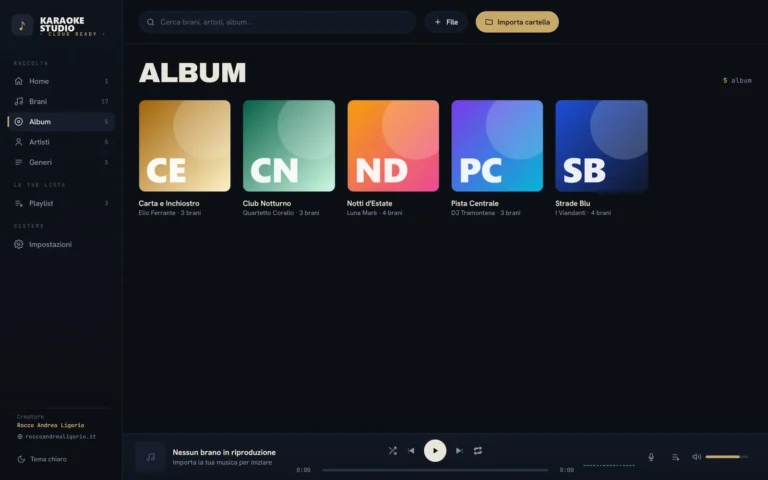Click Quartetto Corallo · 3 brani subtitle

click(x=281, y=213)
